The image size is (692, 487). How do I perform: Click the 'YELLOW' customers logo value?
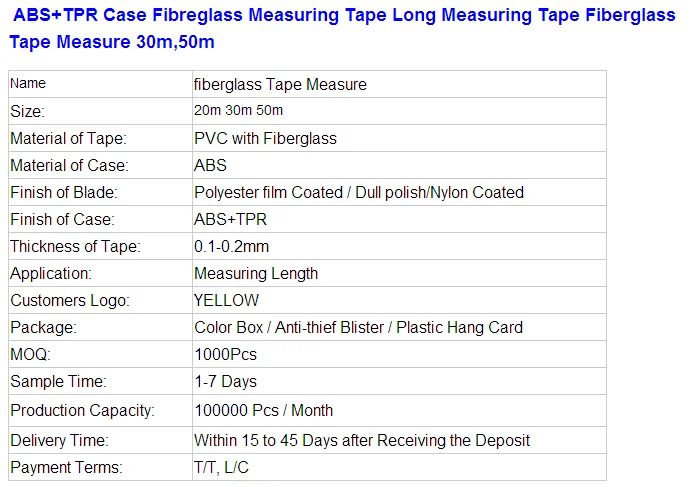tap(226, 300)
